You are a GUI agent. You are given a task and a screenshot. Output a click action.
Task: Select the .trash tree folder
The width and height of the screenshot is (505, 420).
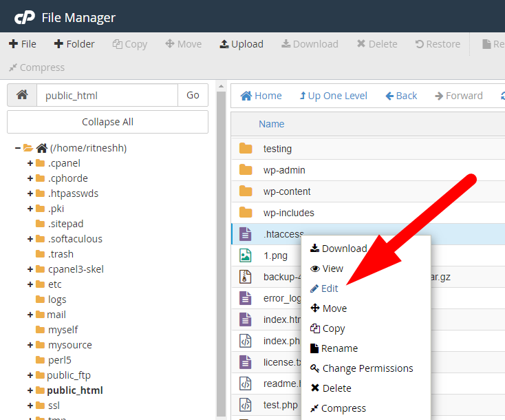tap(54, 254)
